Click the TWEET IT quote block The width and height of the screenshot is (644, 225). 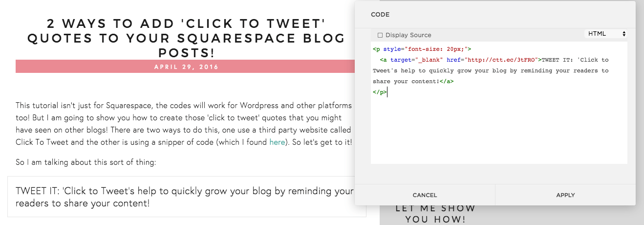[187, 197]
